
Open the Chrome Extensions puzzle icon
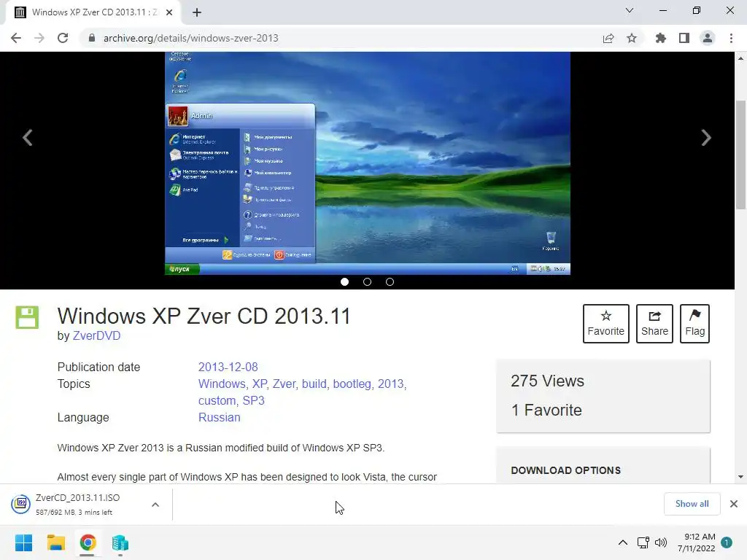point(661,38)
